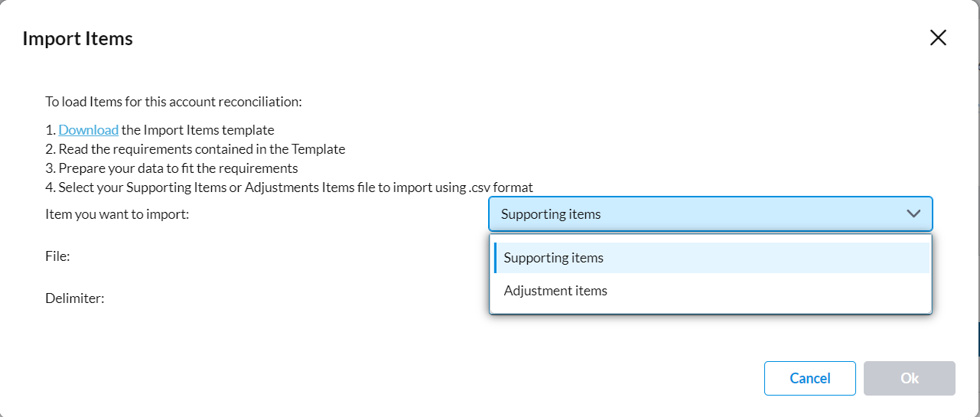This screenshot has width=980, height=417.
Task: Close the Import Items dialog with X
Action: click(x=938, y=38)
